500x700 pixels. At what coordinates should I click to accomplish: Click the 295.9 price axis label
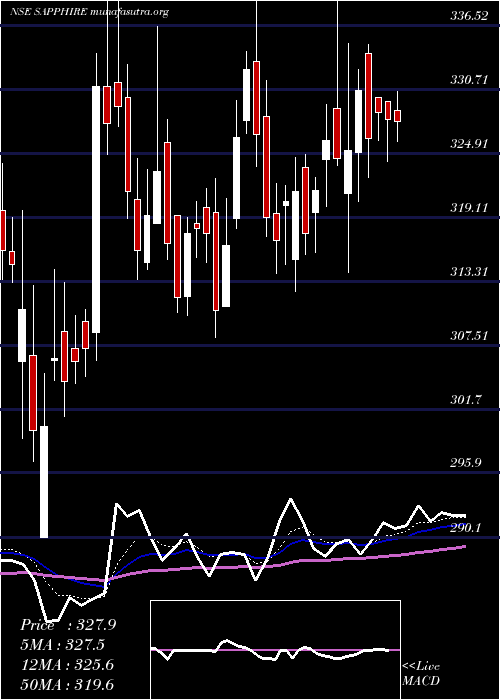pyautogui.click(x=466, y=463)
